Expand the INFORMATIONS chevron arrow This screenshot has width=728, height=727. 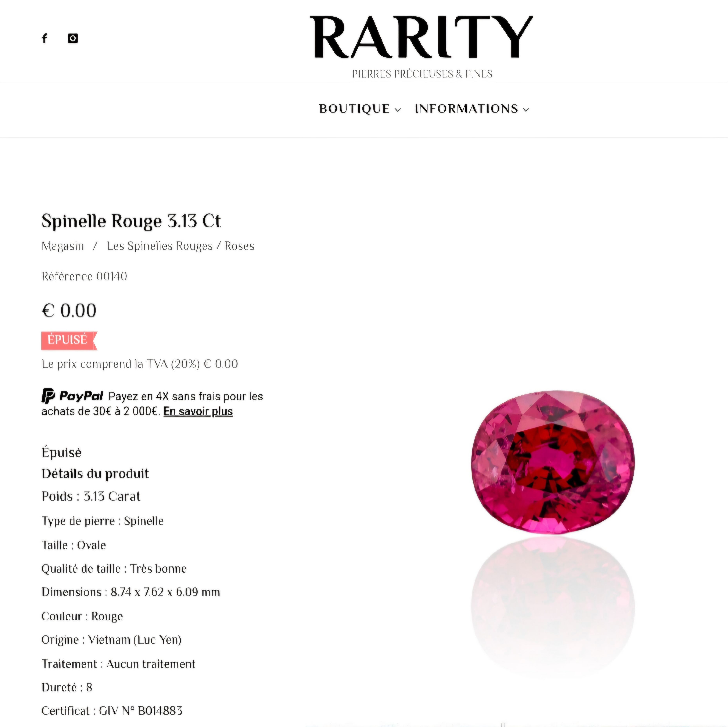pos(526,110)
